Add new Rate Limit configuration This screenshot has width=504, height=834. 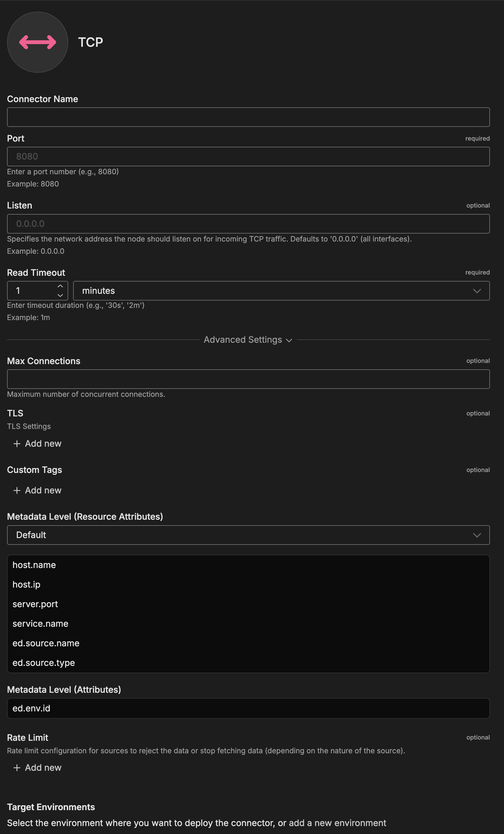(43, 768)
